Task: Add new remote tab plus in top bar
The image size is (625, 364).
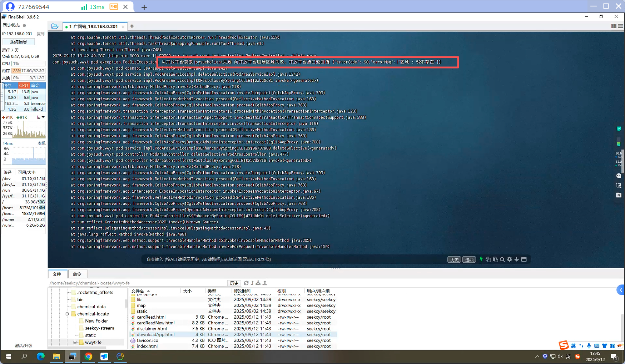Action: (x=144, y=7)
